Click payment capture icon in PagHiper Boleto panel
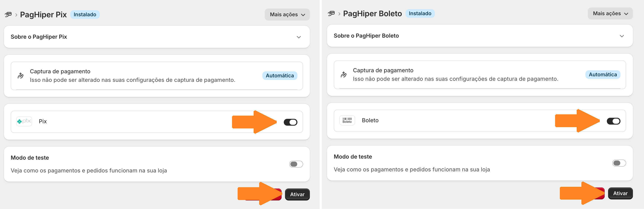Viewport: 644px width, 209px height. click(x=344, y=75)
